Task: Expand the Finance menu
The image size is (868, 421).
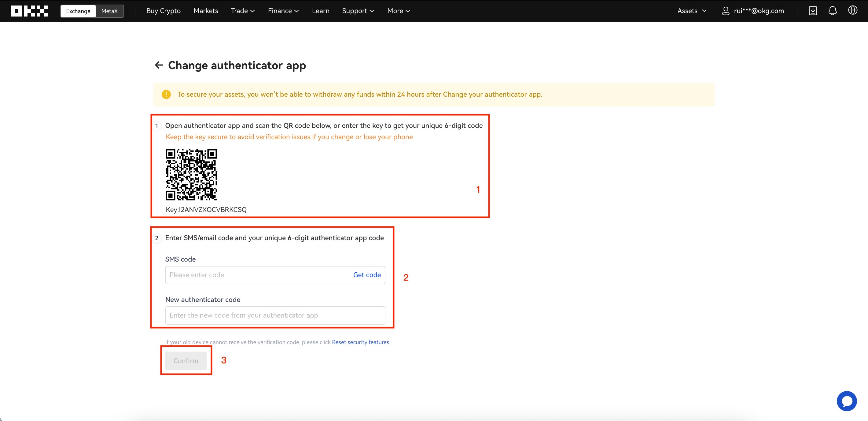Action: click(x=283, y=11)
